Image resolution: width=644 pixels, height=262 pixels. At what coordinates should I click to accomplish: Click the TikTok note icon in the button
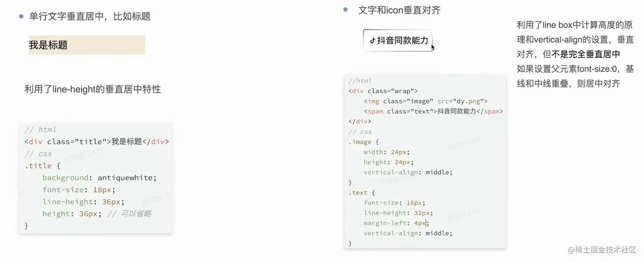[372, 40]
